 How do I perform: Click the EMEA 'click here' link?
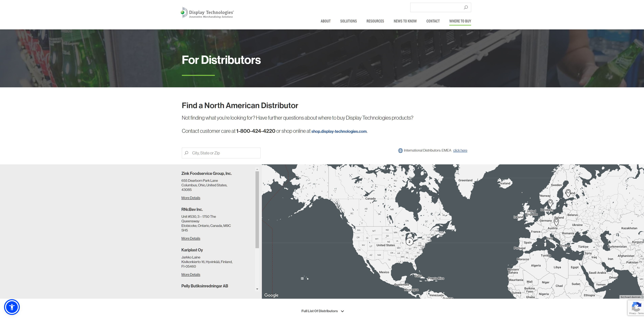click(460, 150)
